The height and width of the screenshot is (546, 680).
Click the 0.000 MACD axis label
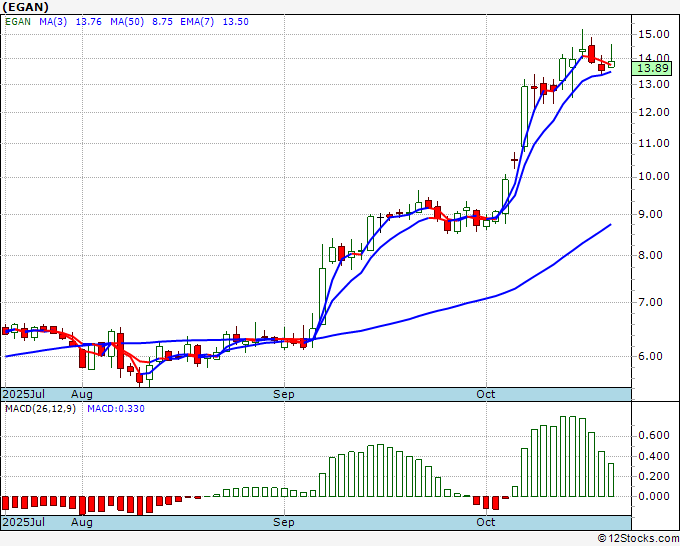654,496
